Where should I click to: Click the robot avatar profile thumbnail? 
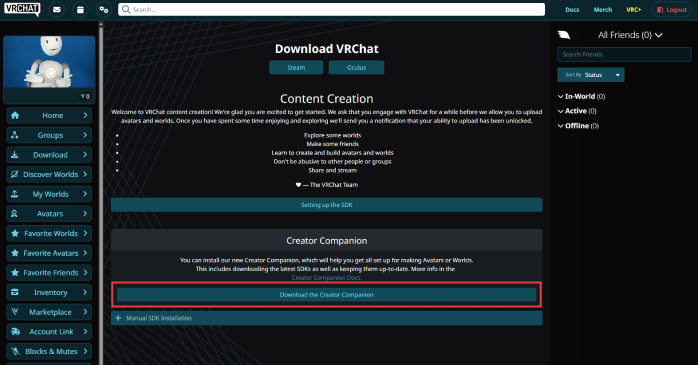pos(49,62)
